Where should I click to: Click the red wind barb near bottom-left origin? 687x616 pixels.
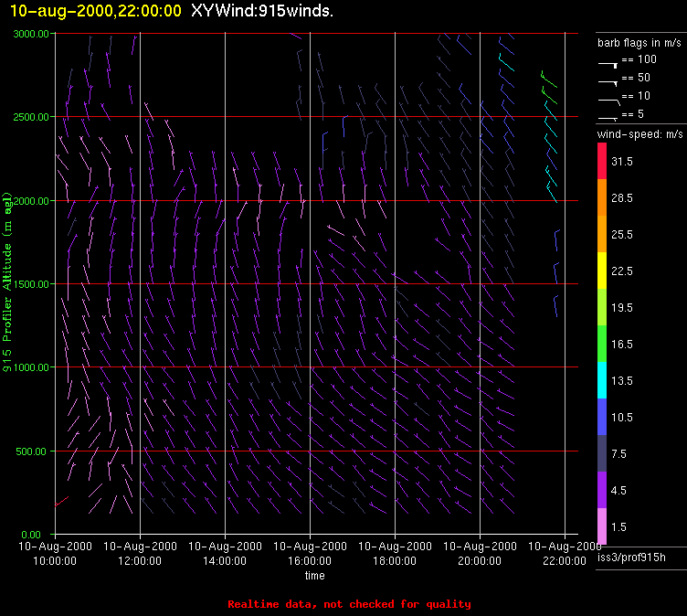point(60,501)
